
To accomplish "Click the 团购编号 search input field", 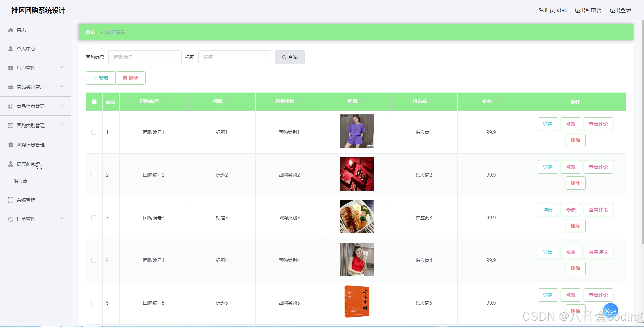I will point(145,57).
